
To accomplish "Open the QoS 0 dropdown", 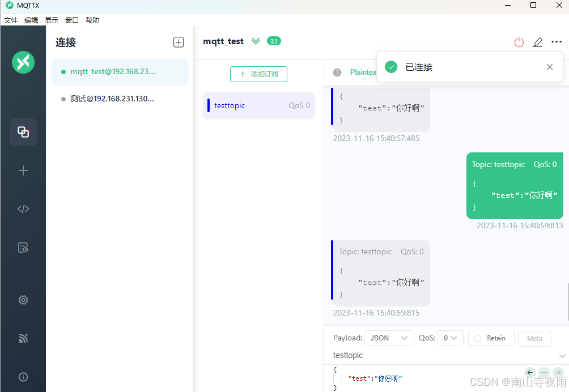I will point(451,338).
